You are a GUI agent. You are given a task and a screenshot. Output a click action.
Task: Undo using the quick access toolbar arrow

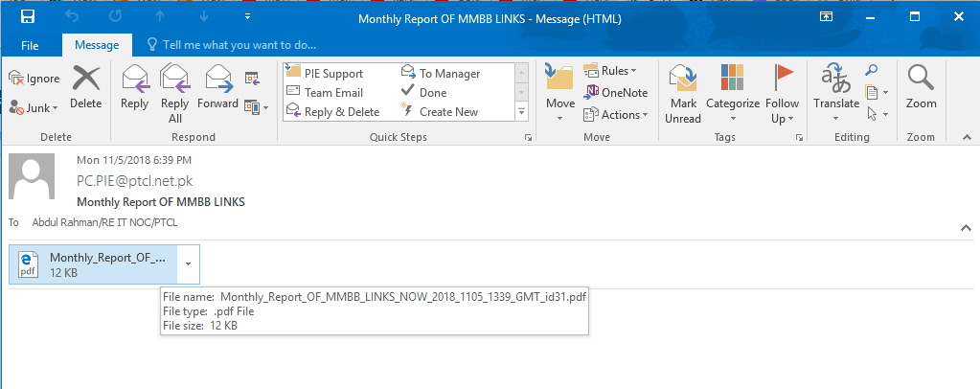[72, 17]
